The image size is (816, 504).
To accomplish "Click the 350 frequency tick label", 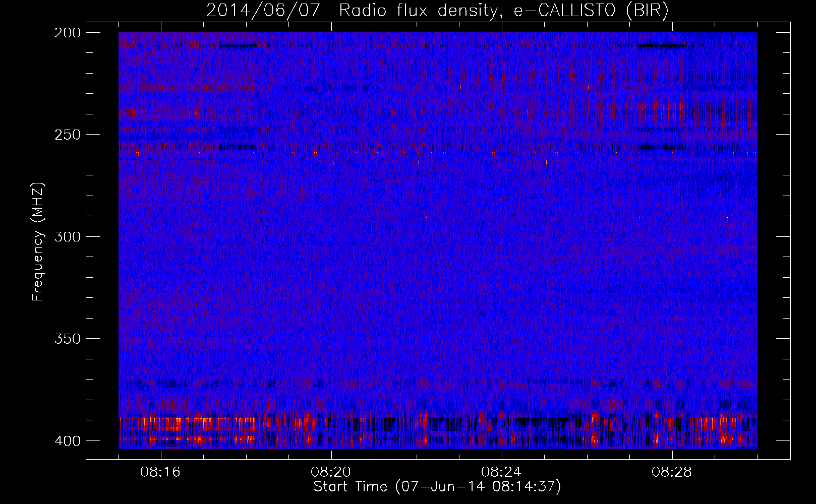I will coord(68,338).
